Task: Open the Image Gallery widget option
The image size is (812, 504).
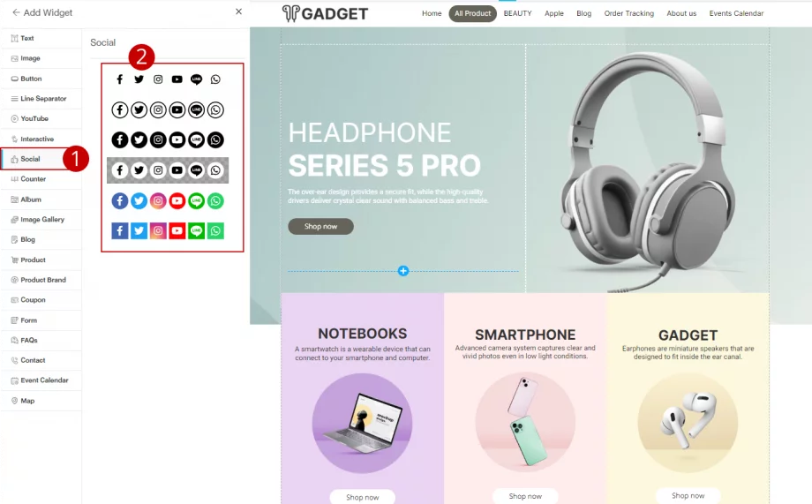Action: [41, 220]
